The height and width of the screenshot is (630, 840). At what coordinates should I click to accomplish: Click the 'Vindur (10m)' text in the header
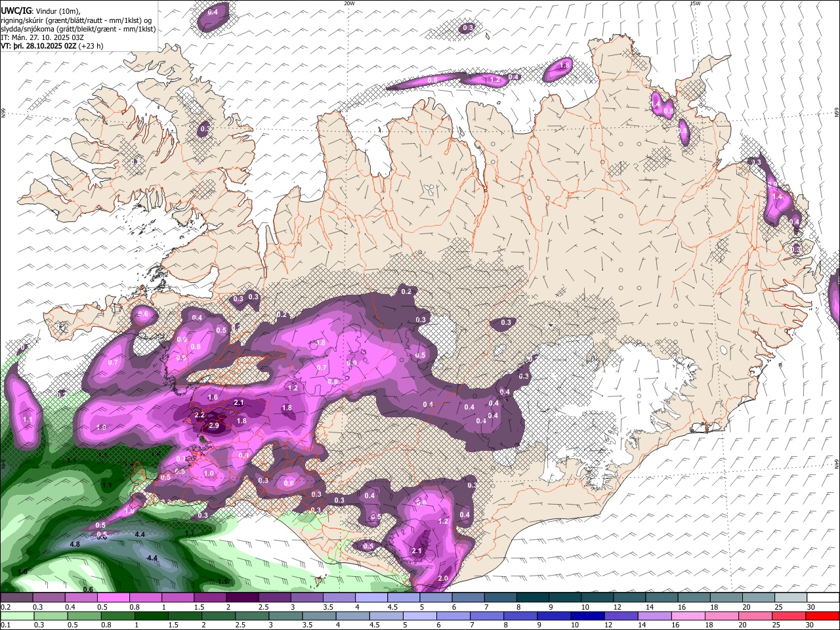58,11
